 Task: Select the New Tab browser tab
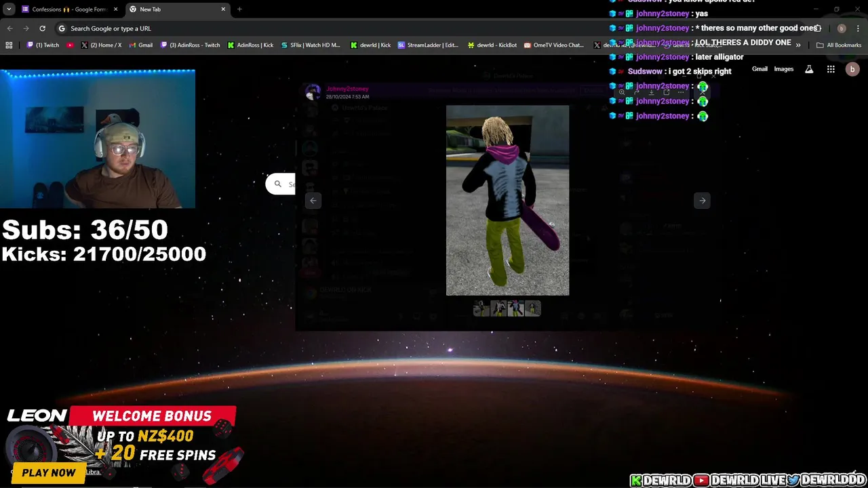(176, 9)
